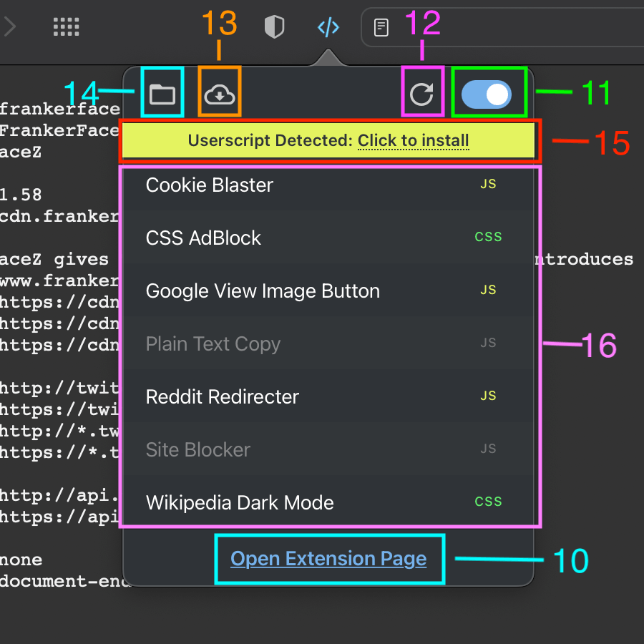This screenshot has width=644, height=644.
Task: Toggle the Wikipedia Dark Mode script
Action: (328, 502)
